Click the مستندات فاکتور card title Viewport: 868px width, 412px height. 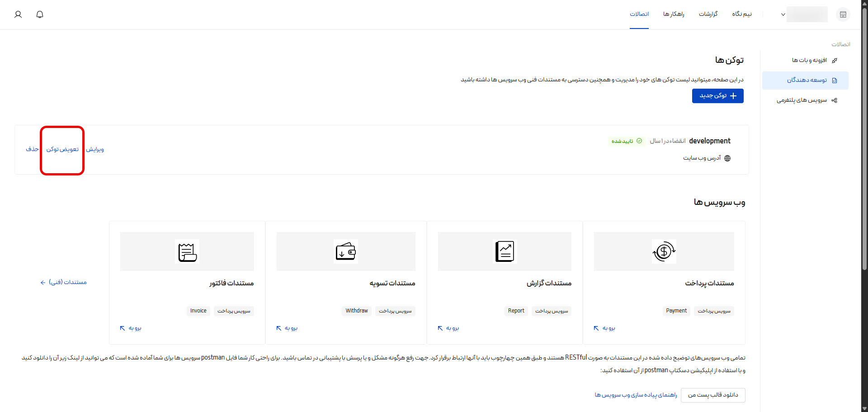231,283
